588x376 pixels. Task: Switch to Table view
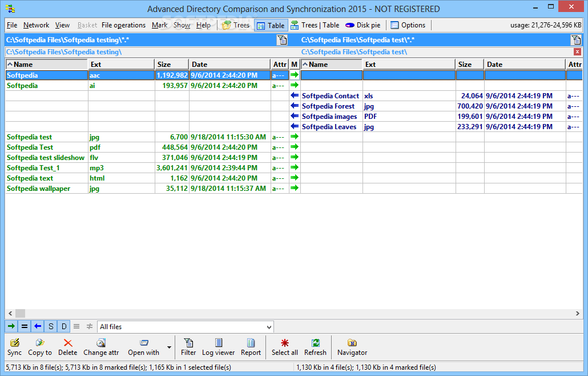(271, 26)
